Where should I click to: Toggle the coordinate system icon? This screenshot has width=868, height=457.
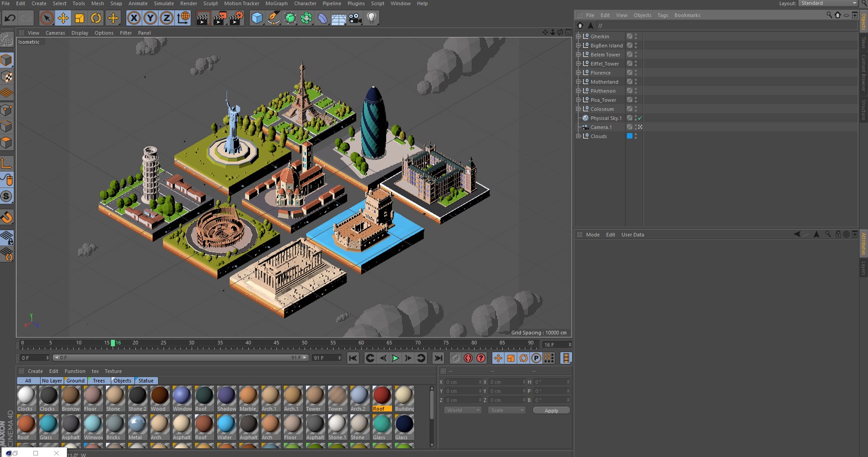(x=183, y=18)
